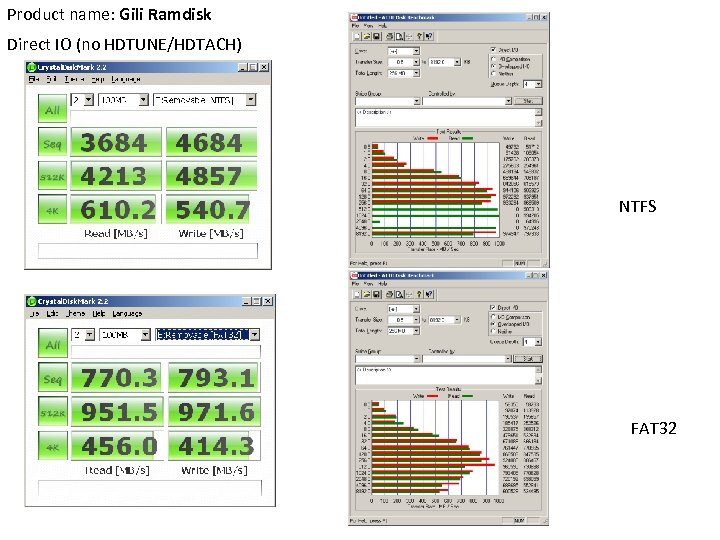720x540 pixels.
Task: Open Stripe Group dropdown in upper ATTO window
Action: coord(417,101)
